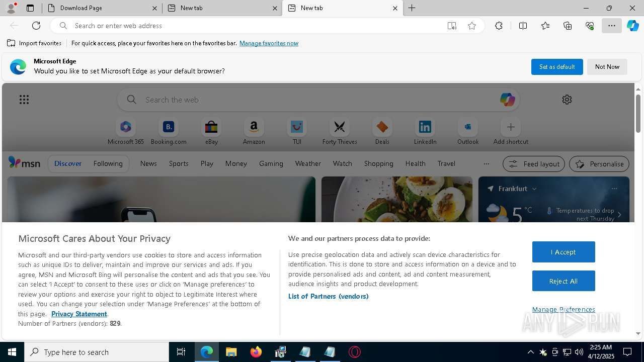Open the browser profile icon
Image resolution: width=644 pixels, height=362 pixels.
(x=11, y=8)
